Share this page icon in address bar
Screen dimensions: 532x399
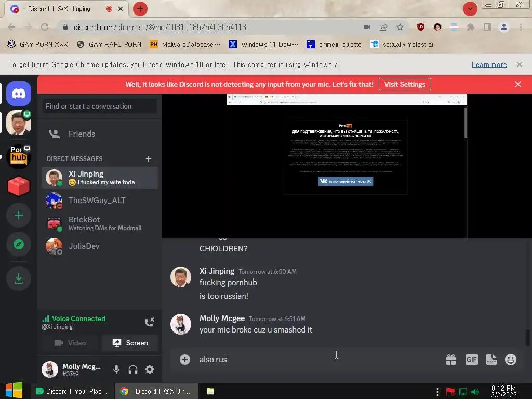(383, 27)
